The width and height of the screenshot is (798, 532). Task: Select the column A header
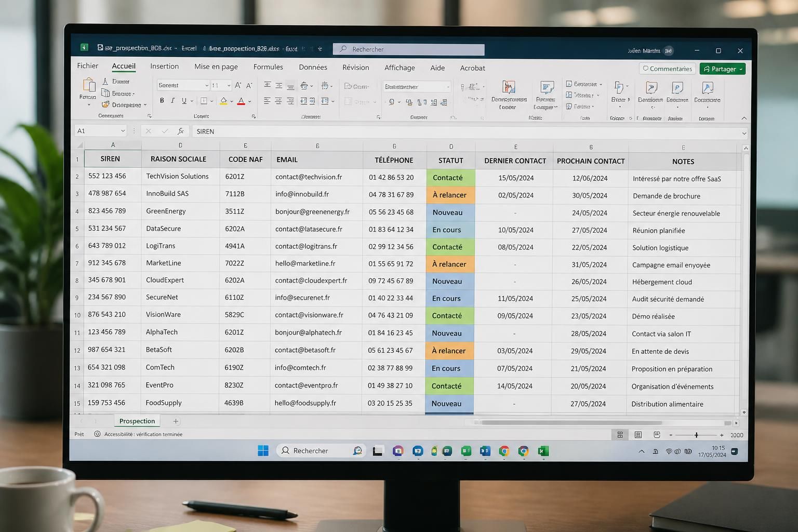[x=113, y=145]
